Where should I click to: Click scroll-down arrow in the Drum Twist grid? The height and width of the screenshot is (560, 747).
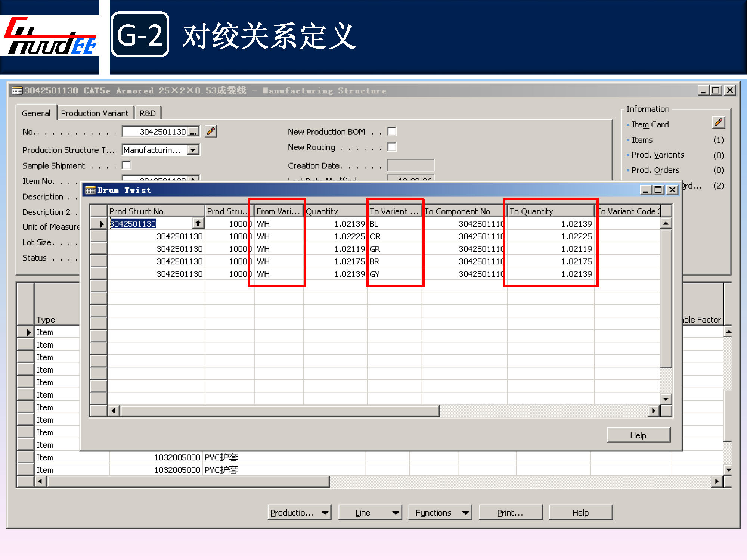tap(666, 399)
